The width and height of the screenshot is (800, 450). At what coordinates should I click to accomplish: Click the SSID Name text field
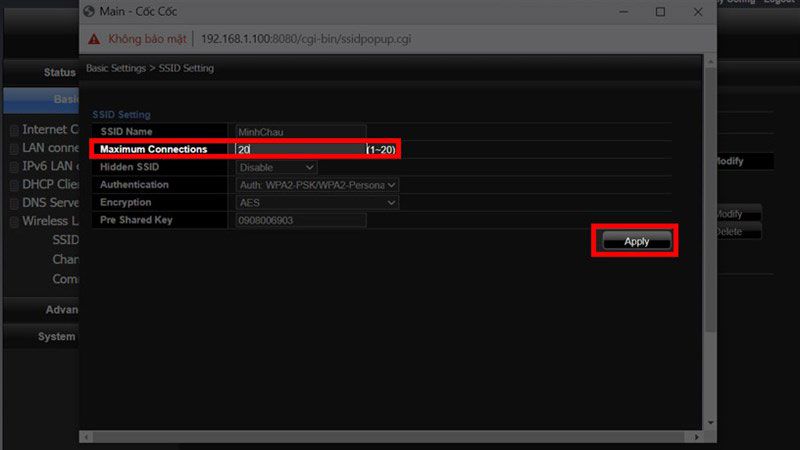pyautogui.click(x=301, y=132)
